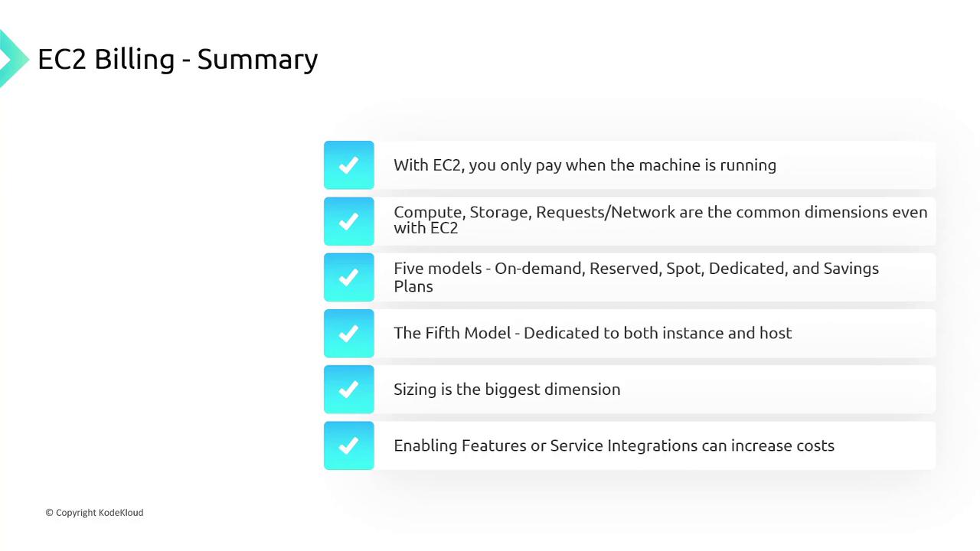Click the teal chevron arrow beside the title

(x=12, y=58)
